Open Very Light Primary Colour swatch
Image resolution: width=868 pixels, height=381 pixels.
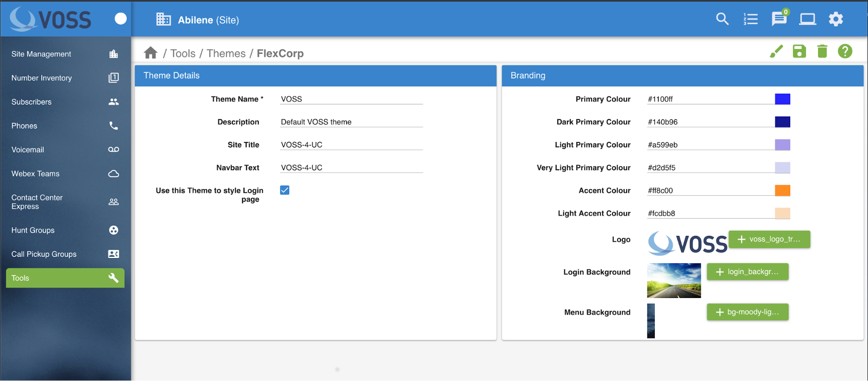click(782, 168)
